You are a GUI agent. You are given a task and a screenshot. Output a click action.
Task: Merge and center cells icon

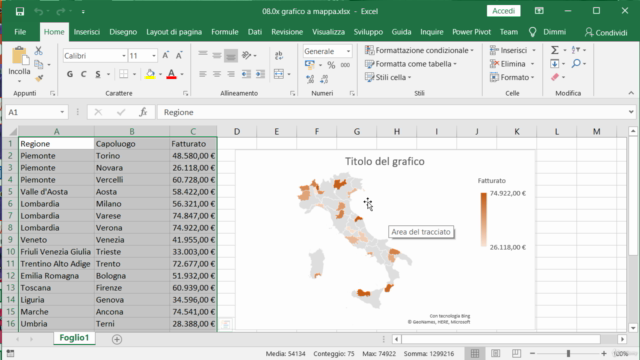pyautogui.click(x=279, y=74)
